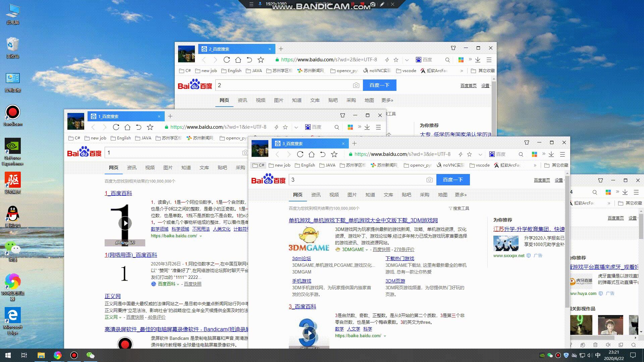Screen dimensions: 644x362
Task: Click undo-close icon in the 3_百度搜索 window toolbar
Action: point(323,154)
